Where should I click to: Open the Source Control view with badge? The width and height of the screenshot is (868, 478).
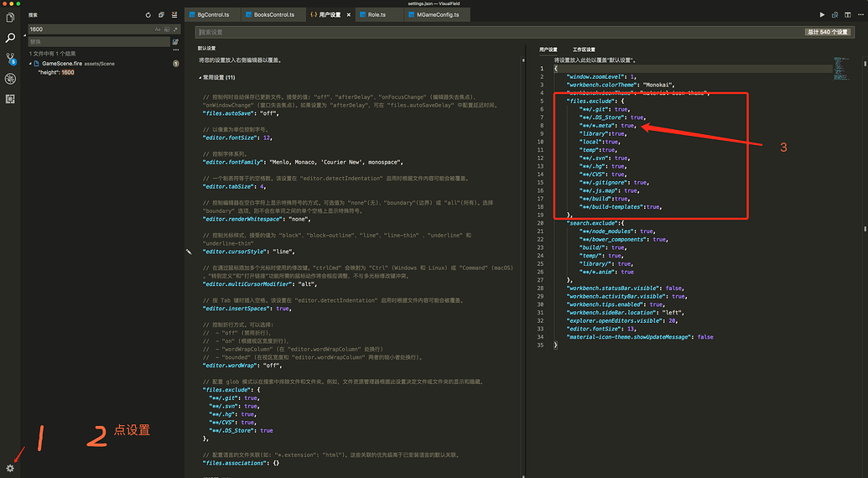pos(10,59)
